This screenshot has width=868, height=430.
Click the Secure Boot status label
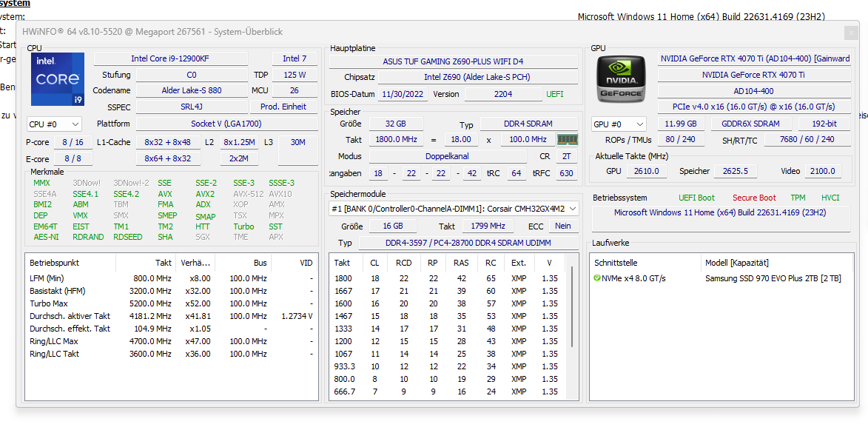(x=754, y=198)
